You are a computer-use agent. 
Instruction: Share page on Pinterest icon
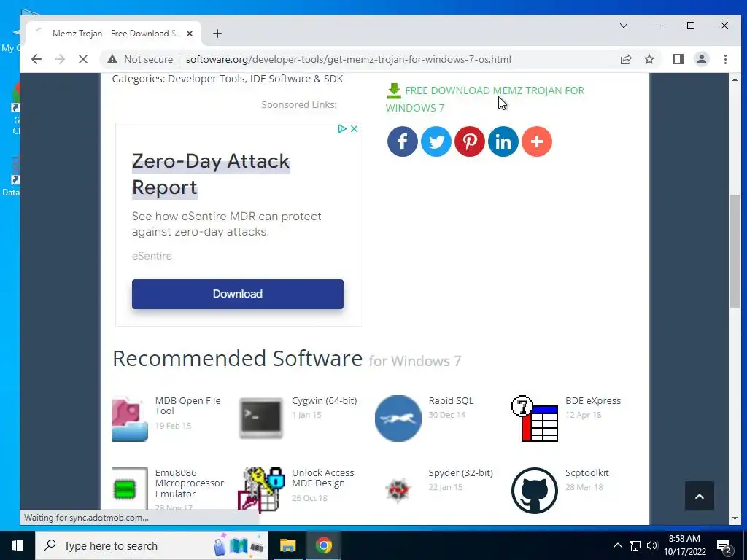click(469, 141)
